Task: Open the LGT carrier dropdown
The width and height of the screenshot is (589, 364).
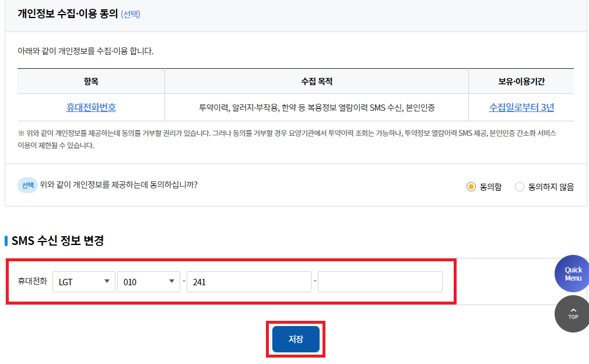Action: (83, 281)
